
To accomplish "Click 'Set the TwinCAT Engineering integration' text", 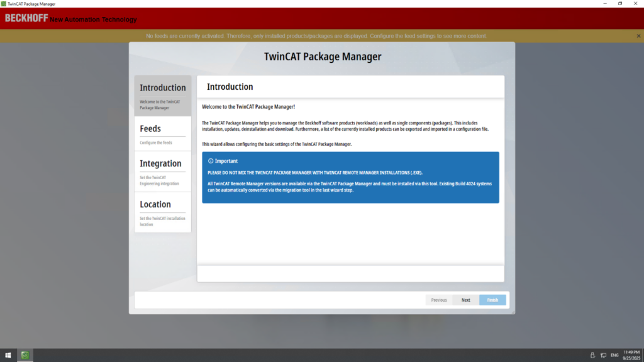I will (159, 180).
